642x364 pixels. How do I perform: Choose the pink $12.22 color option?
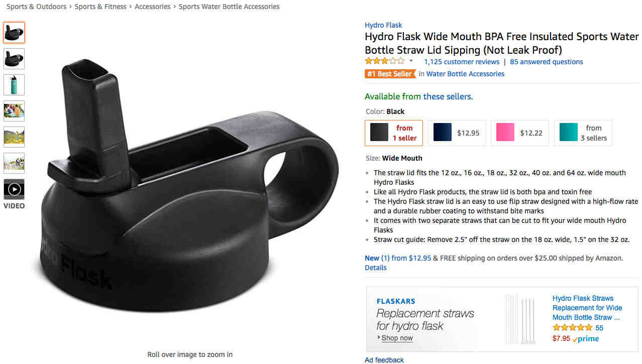[x=519, y=133]
